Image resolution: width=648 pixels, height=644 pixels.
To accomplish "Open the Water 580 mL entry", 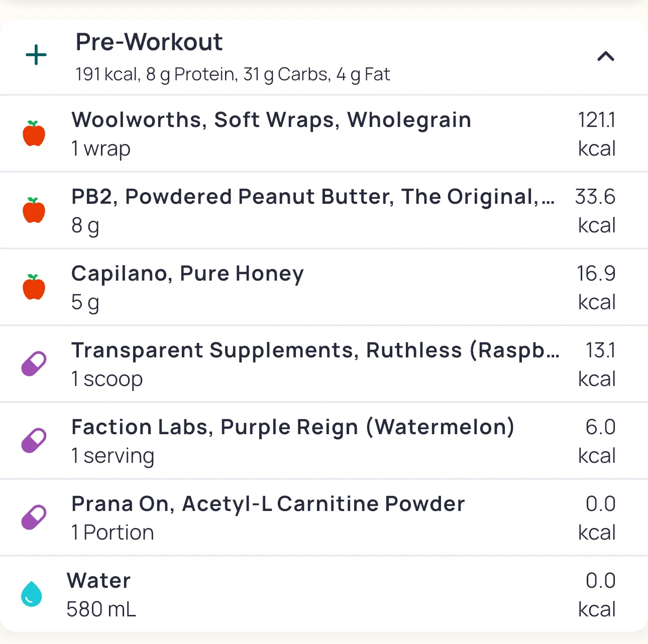I will [x=100, y=594].
